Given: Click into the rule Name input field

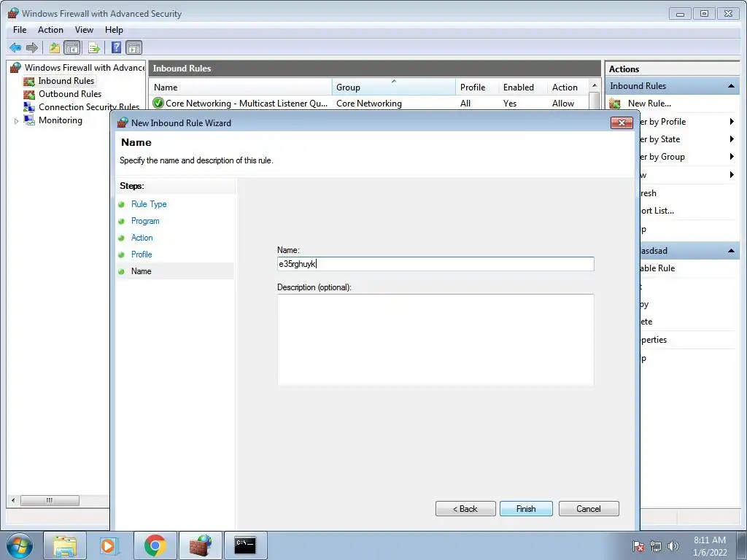Looking at the screenshot, I should [x=436, y=264].
